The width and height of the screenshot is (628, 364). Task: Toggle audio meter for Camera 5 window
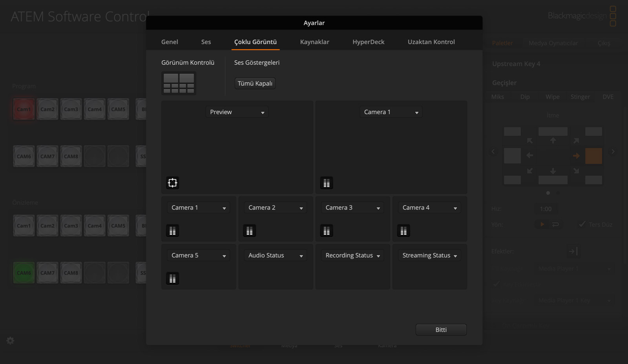pos(172,279)
